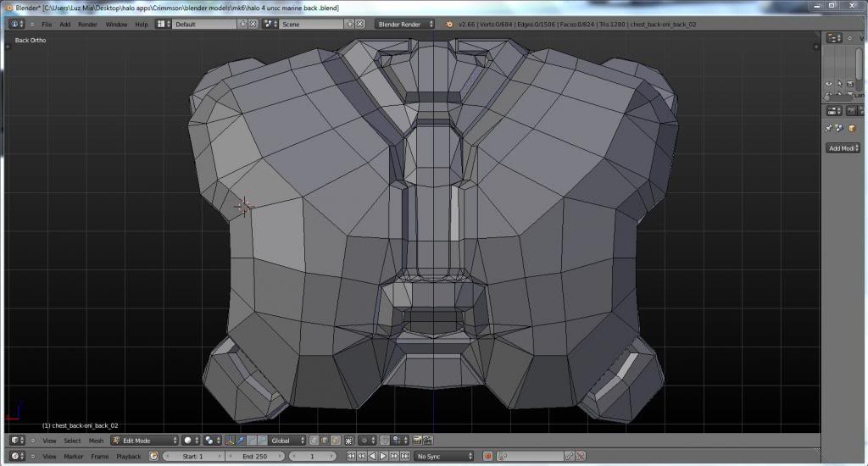This screenshot has width=868, height=466.
Task: Open the Info editor type selector
Action: point(17,25)
